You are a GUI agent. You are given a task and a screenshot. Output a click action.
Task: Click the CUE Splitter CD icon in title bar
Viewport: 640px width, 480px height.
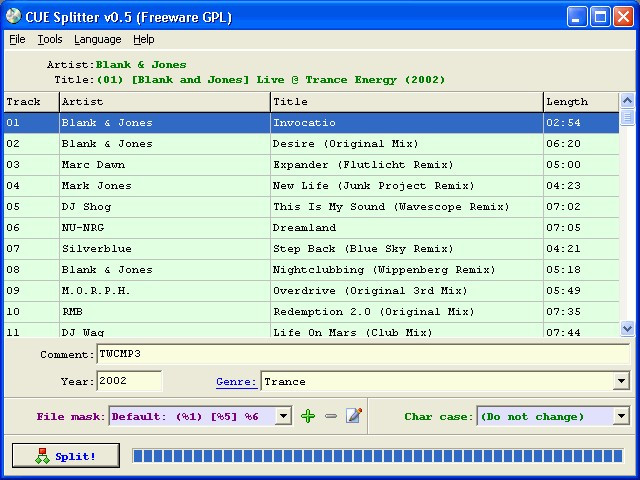(13, 16)
